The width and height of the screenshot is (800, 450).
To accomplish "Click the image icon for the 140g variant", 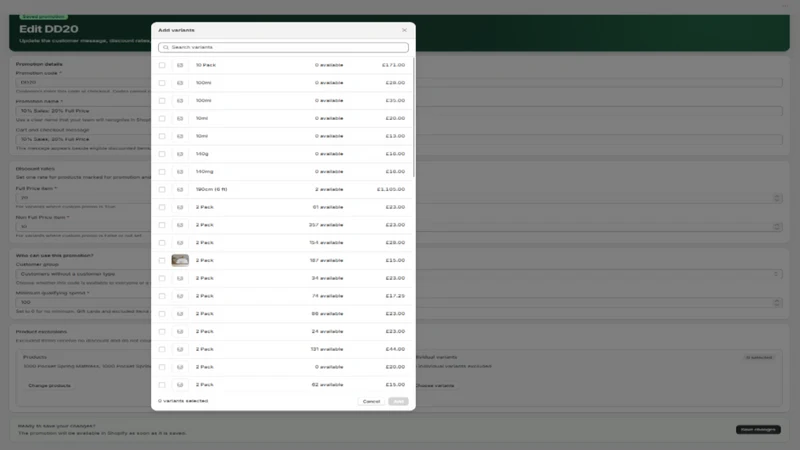I will coord(180,154).
